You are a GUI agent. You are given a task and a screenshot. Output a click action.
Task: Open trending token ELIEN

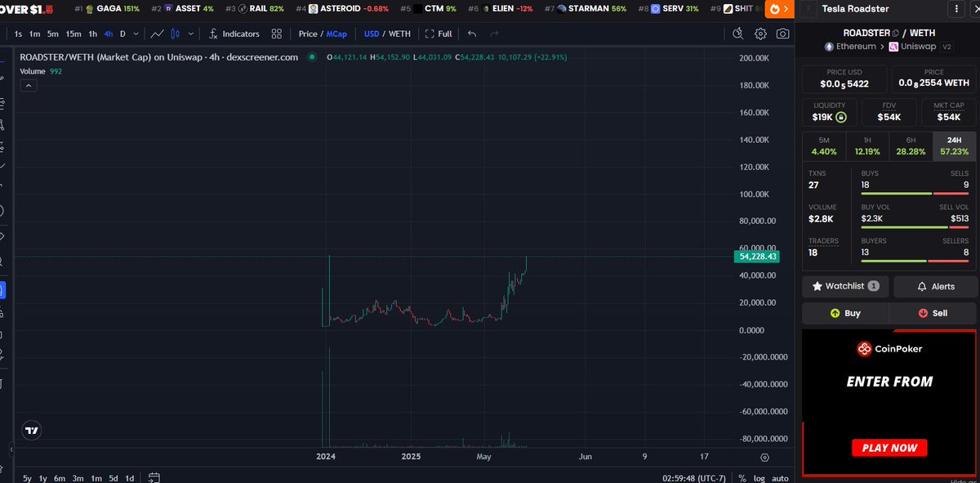click(501, 8)
